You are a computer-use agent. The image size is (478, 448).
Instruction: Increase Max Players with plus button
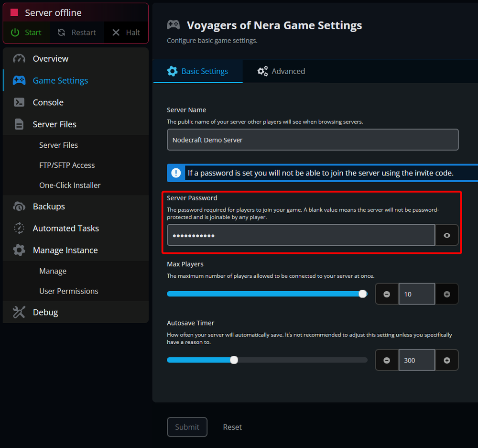tap(446, 294)
